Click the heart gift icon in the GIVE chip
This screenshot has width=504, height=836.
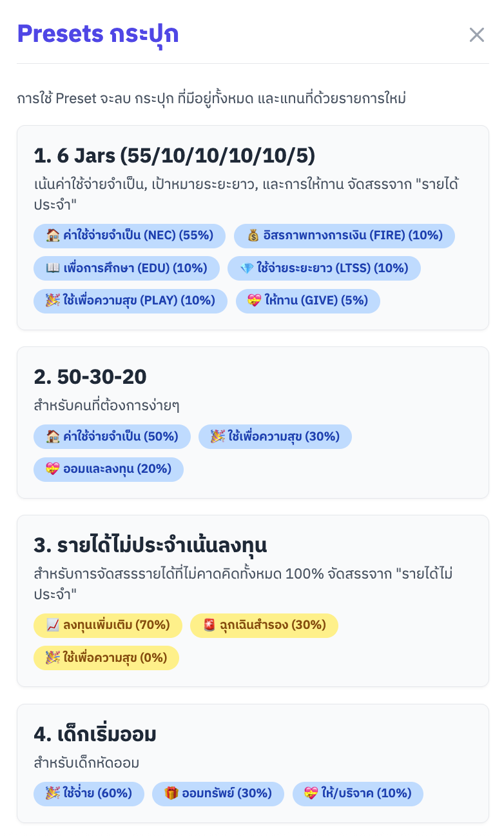[x=255, y=301]
